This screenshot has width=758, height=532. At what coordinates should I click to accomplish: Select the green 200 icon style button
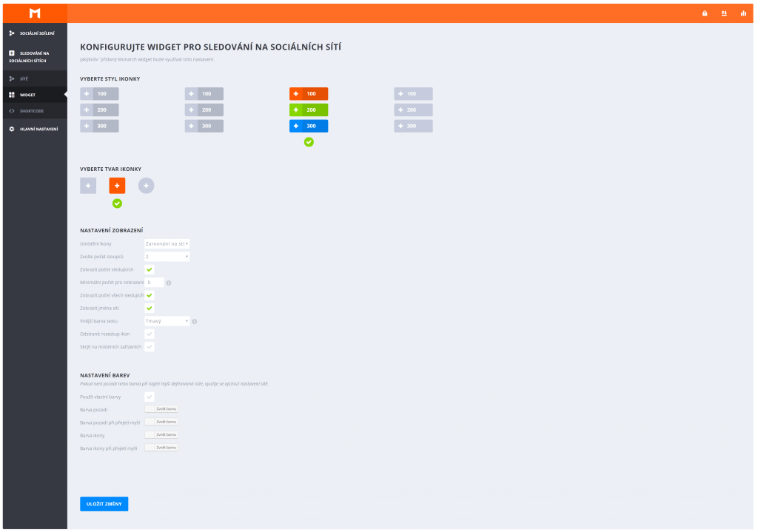[x=309, y=110]
